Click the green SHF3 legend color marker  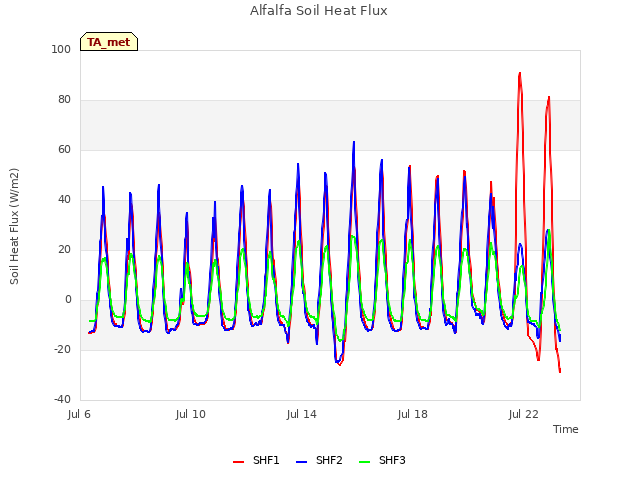[364, 462]
